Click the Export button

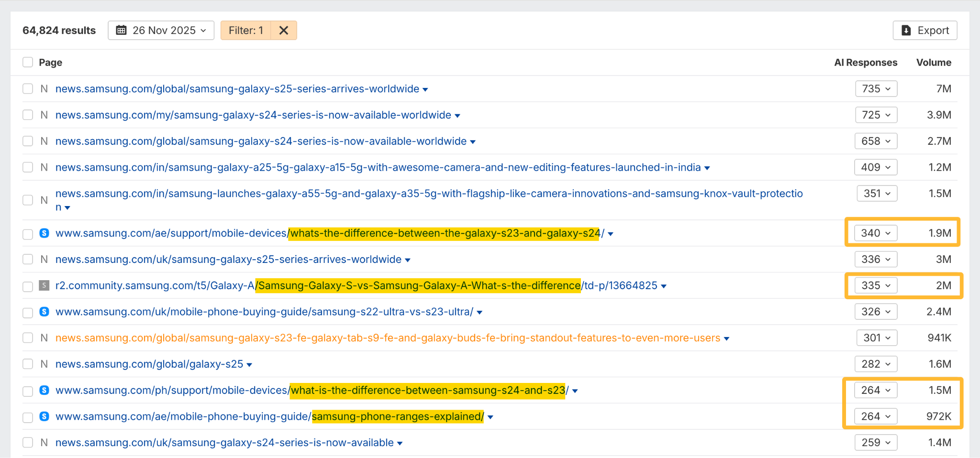(925, 30)
